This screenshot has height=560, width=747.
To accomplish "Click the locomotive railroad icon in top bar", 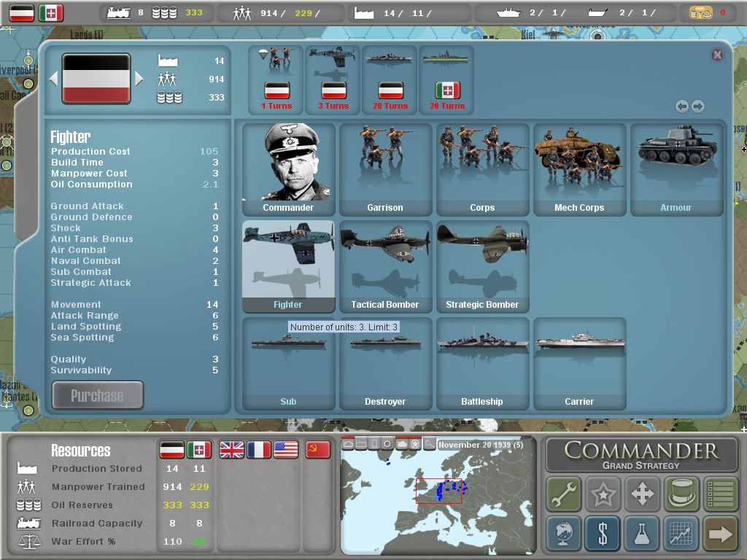I will click(x=119, y=13).
